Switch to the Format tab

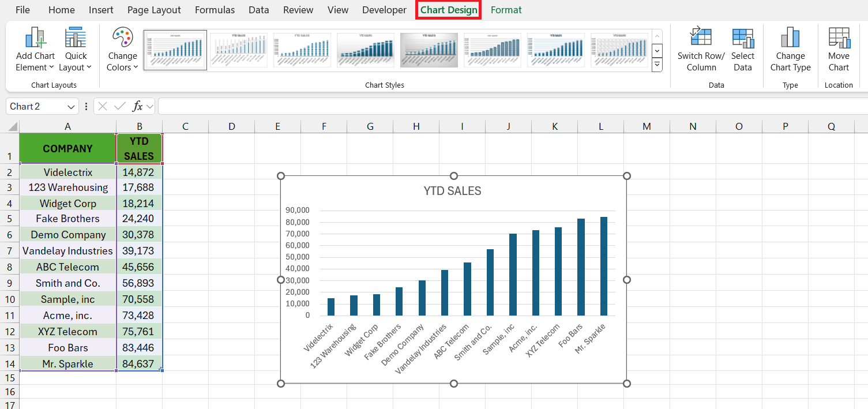(x=506, y=10)
